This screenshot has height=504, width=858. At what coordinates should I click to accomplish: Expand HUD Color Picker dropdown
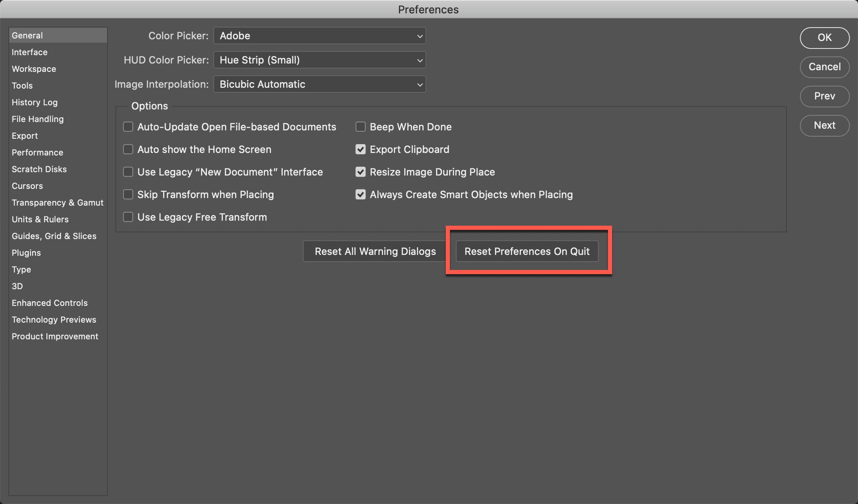[319, 60]
